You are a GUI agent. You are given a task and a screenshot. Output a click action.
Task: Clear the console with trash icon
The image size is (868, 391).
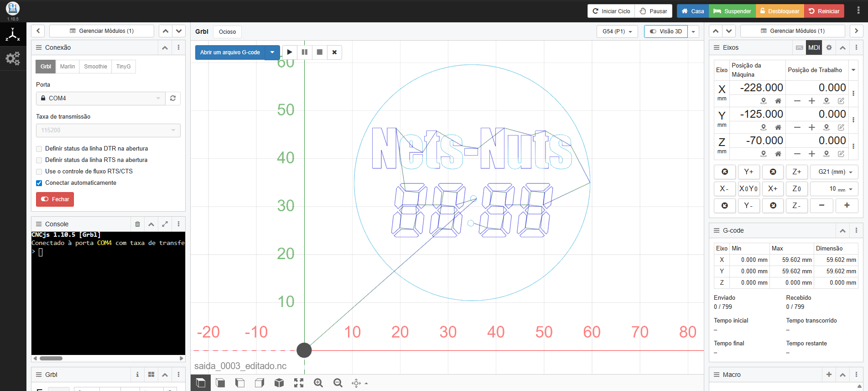tap(137, 224)
